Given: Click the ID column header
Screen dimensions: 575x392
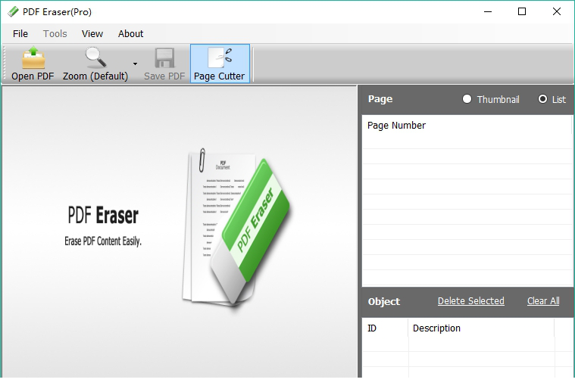Looking at the screenshot, I should coord(385,328).
